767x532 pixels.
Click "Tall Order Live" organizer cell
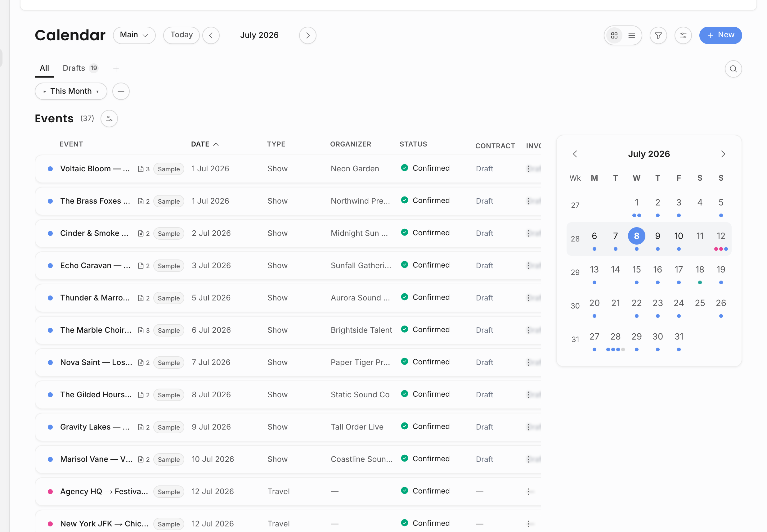click(x=357, y=427)
